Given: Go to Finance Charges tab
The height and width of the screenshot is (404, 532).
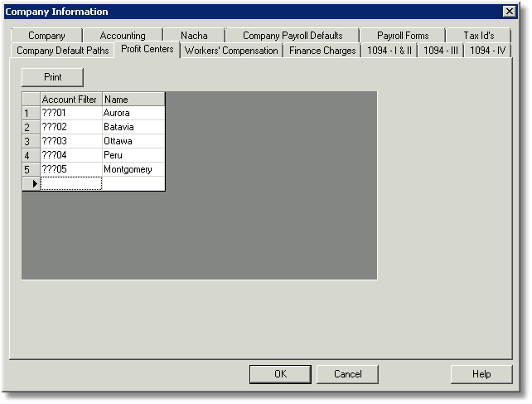Looking at the screenshot, I should 322,51.
